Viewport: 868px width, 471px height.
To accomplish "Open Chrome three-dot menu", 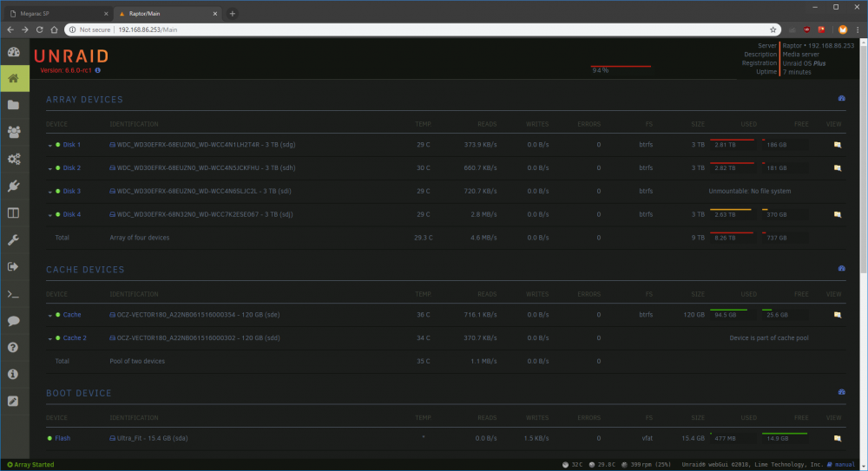I will point(858,29).
